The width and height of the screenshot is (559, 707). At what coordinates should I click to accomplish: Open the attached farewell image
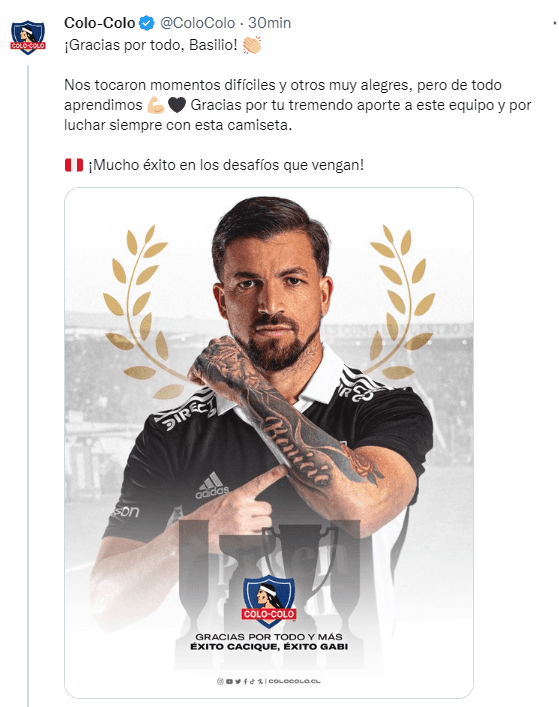tap(269, 443)
